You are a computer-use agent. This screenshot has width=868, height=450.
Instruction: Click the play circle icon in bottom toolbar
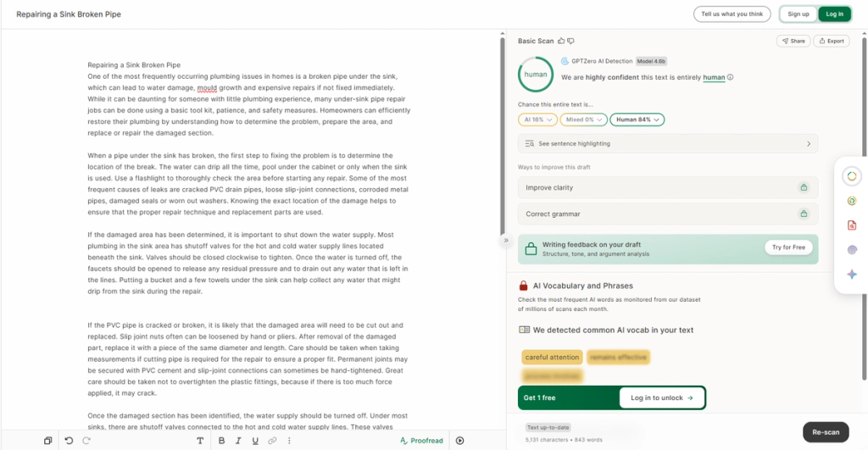(460, 441)
